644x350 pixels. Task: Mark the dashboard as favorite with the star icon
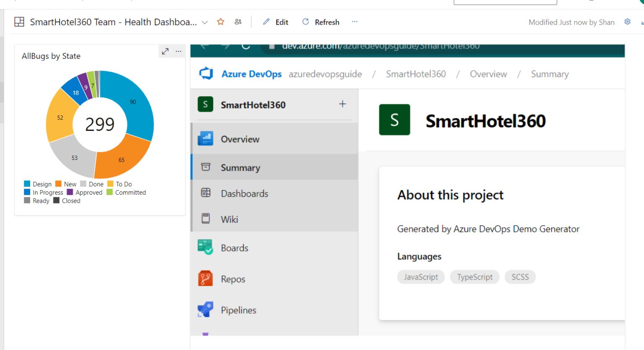pos(221,22)
